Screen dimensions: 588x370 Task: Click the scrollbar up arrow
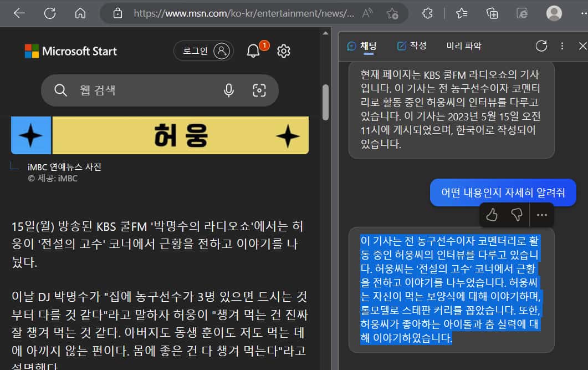[x=325, y=33]
